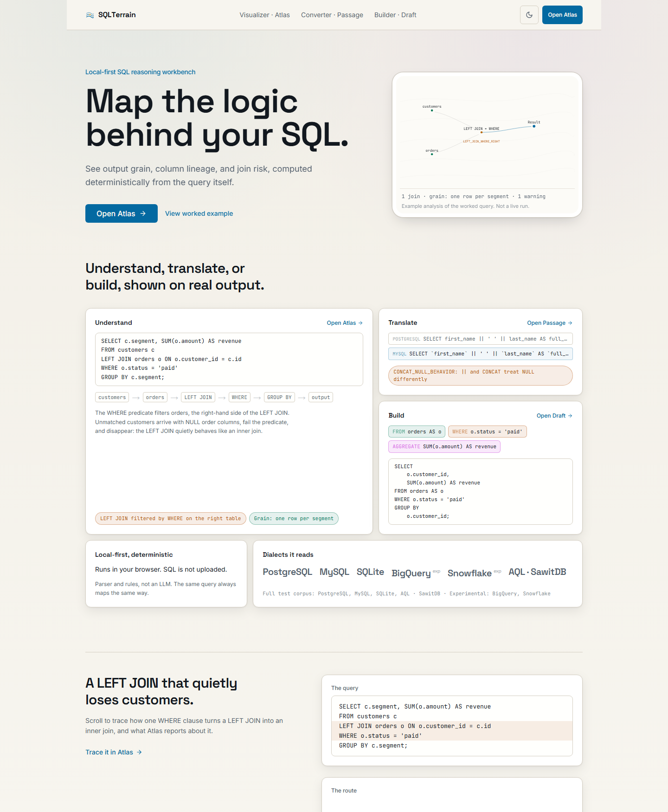Click the LEFT JOIN filtered by WHERE warning pill
668x812 pixels.
click(x=171, y=518)
